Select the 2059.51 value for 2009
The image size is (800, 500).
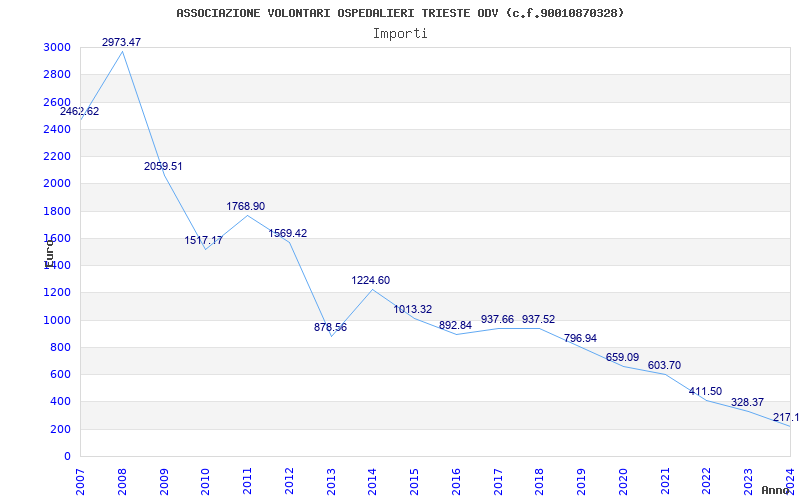pyautogui.click(x=163, y=166)
